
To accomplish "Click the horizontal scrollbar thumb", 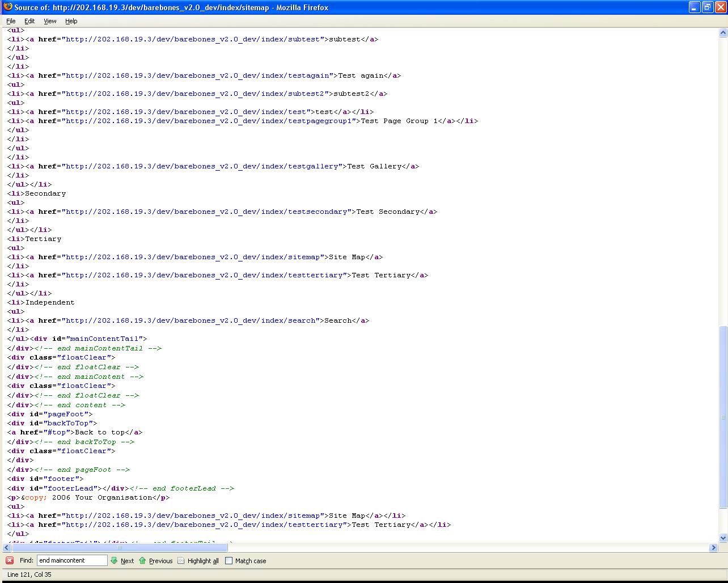I will point(120,547).
